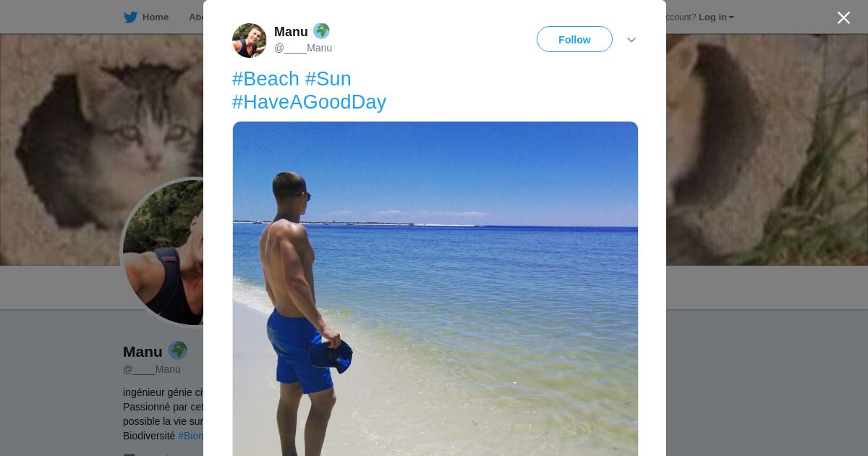Close the tweet overlay with X

pos(843,18)
